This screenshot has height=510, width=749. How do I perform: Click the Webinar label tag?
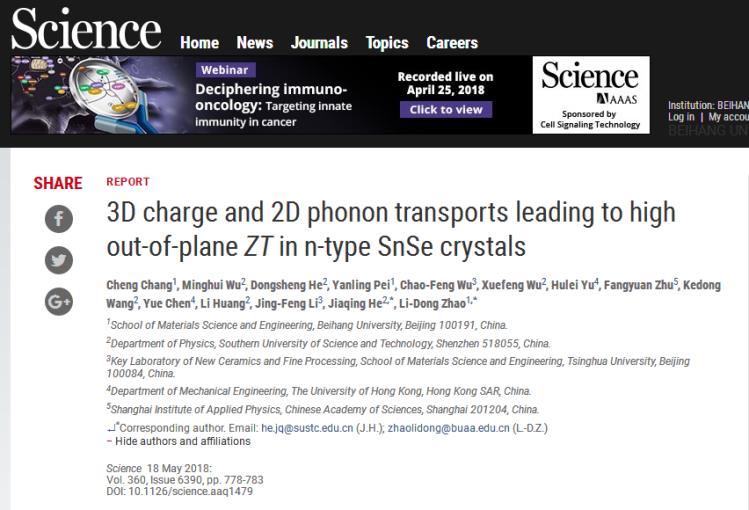(x=225, y=70)
